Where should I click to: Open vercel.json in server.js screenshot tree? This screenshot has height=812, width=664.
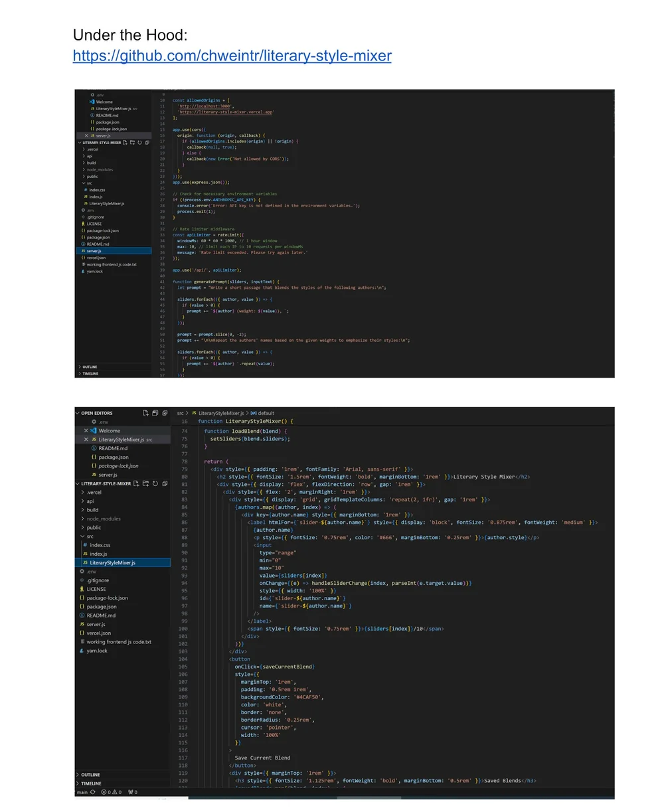pyautogui.click(x=96, y=258)
